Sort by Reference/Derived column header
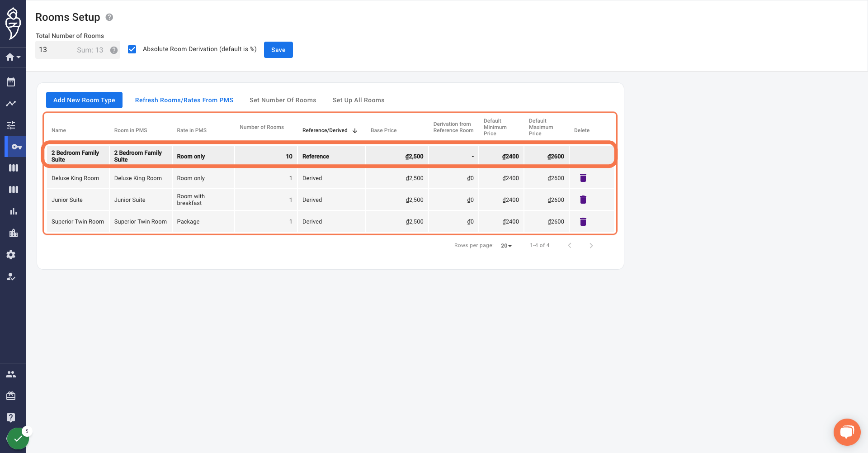 point(330,130)
